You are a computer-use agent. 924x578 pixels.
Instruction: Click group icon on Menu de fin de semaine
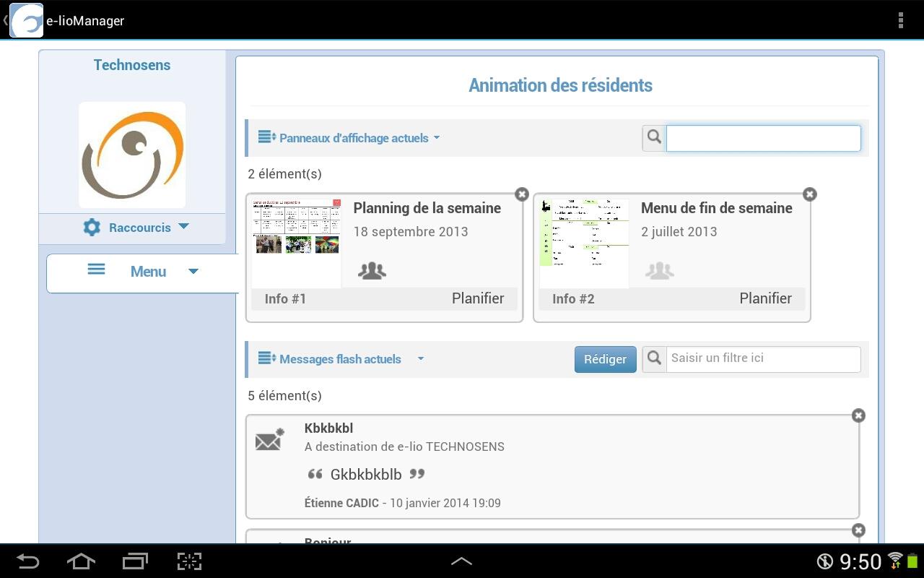tap(659, 270)
